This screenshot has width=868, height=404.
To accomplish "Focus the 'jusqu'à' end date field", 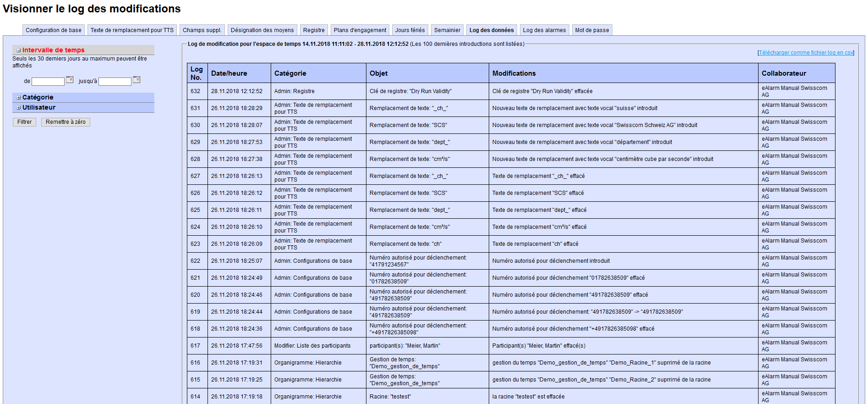I will pos(115,82).
